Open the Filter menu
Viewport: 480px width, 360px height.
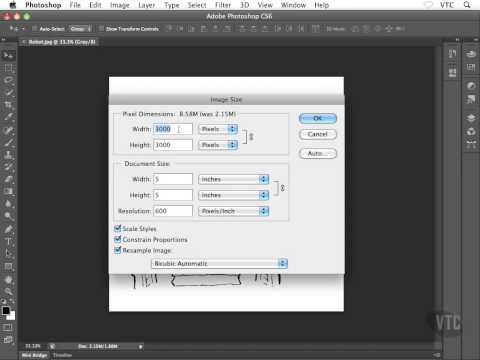[223, 5]
